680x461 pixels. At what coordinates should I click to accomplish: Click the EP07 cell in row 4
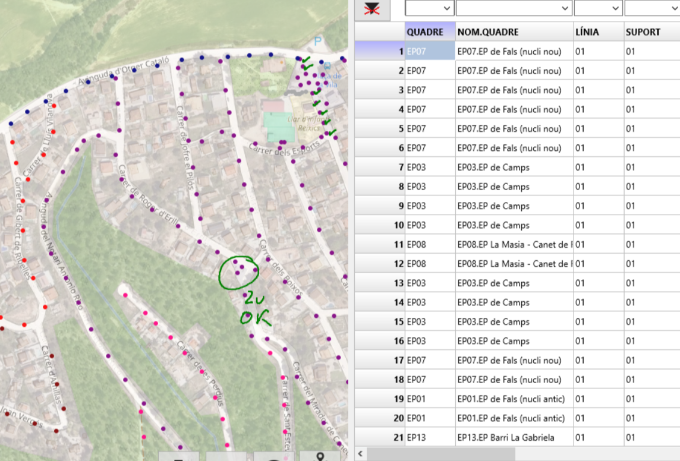430,109
